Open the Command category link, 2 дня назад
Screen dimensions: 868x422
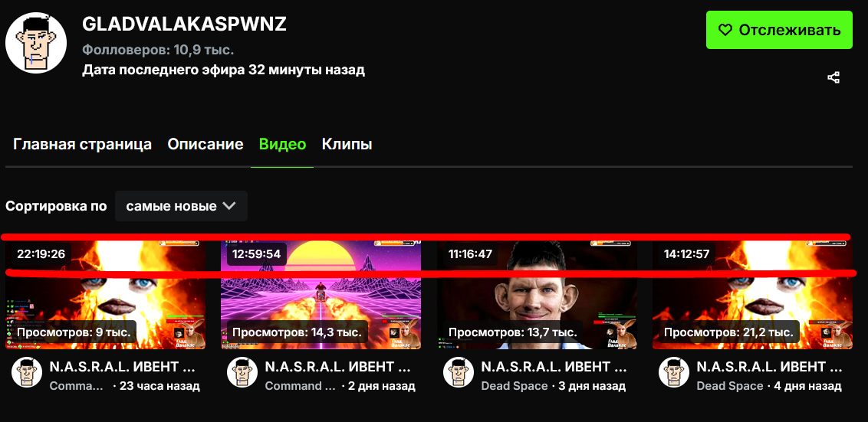pyautogui.click(x=301, y=386)
